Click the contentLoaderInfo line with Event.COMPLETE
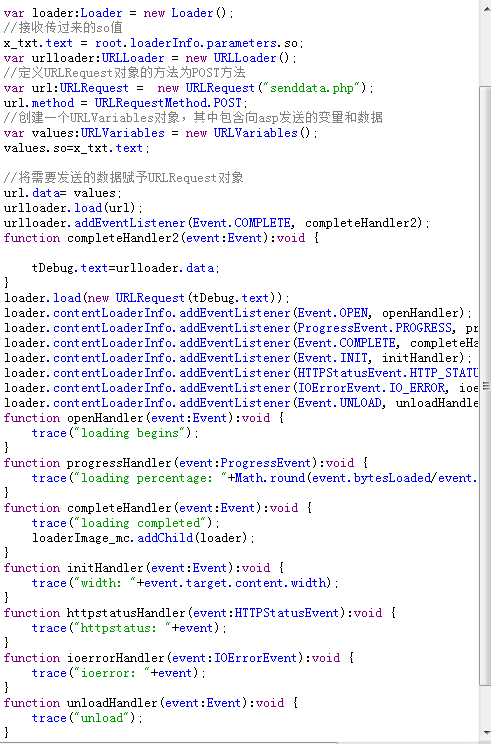Viewport: 491px width, 744px height. [241, 343]
